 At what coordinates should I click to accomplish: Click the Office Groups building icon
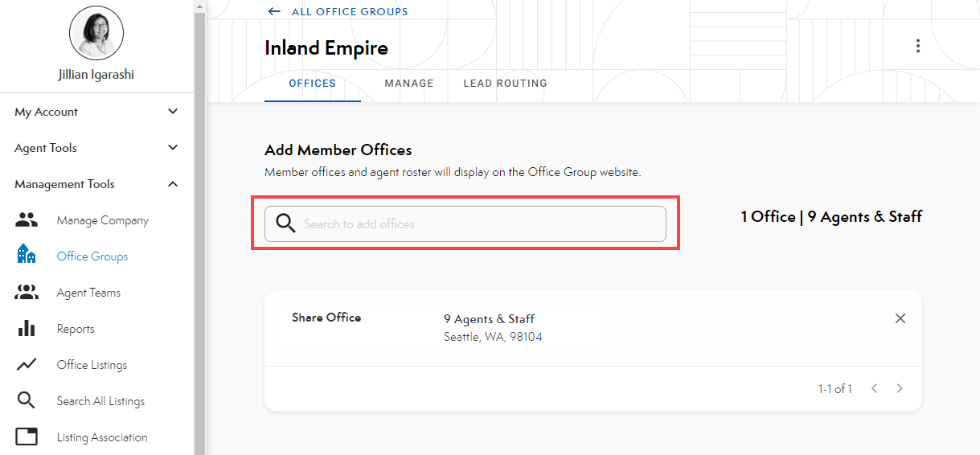pos(27,256)
